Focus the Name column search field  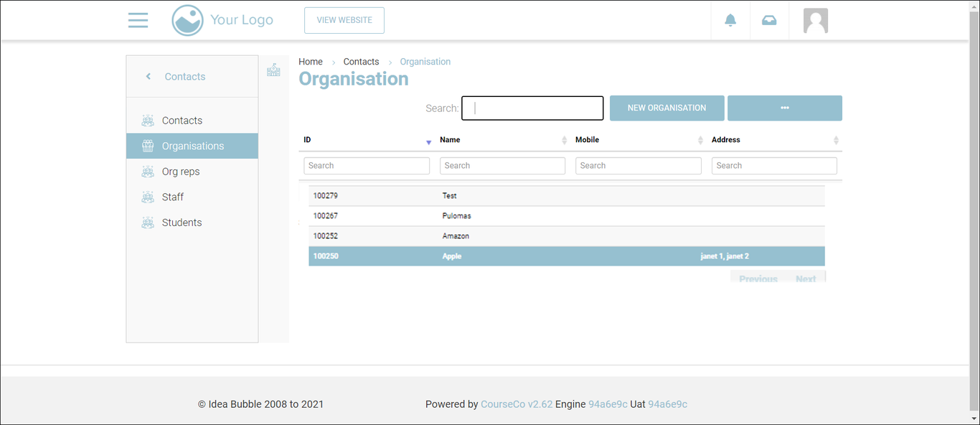[x=502, y=166]
